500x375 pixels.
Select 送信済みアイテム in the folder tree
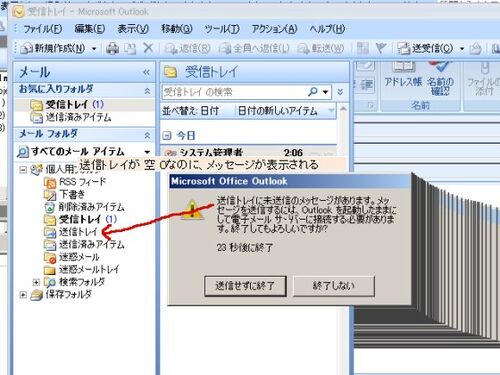[92, 244]
